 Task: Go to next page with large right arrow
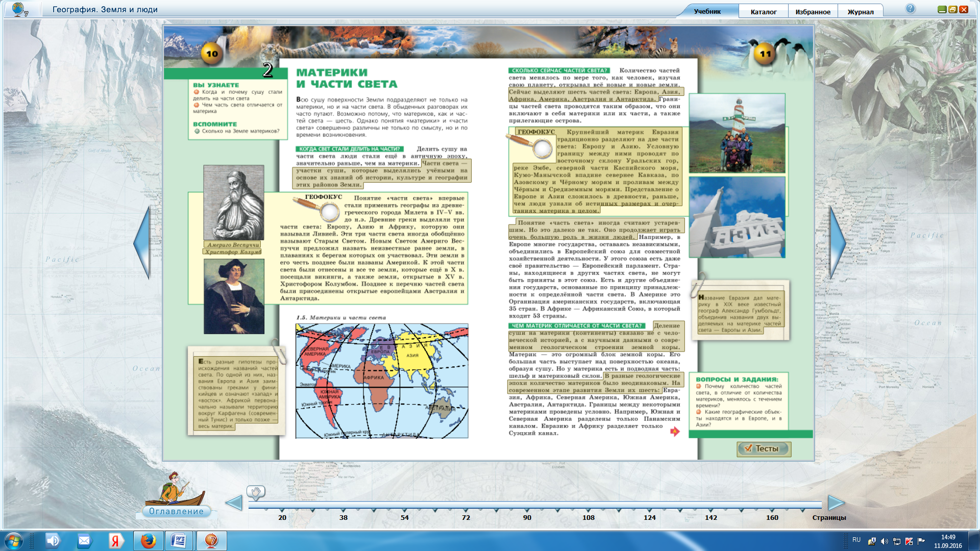[x=838, y=243]
